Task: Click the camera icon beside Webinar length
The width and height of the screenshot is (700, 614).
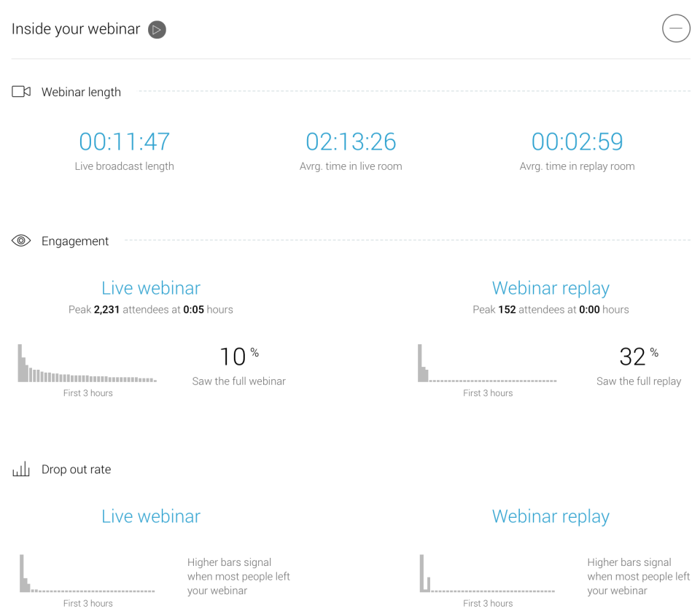Action: 20,91
